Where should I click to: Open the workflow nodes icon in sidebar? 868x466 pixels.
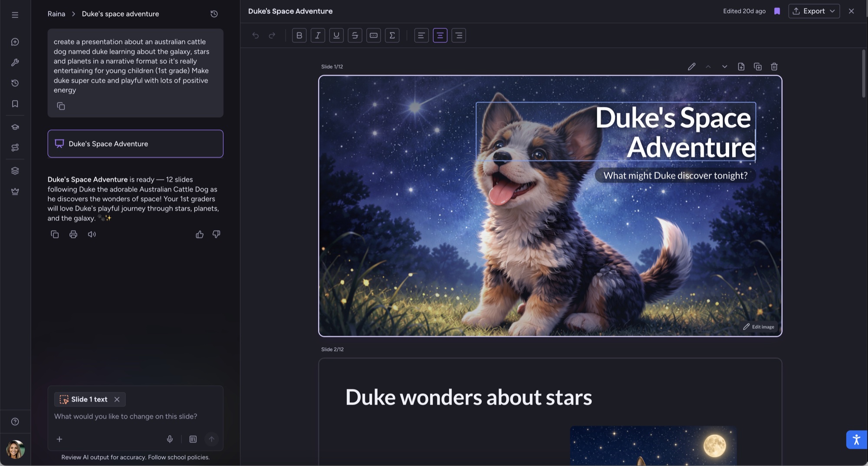[15, 148]
